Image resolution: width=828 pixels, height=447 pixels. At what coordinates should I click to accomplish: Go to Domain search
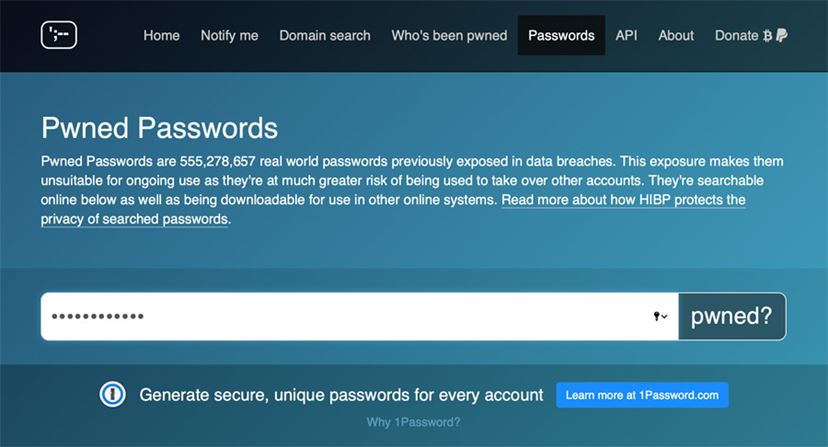(x=325, y=35)
